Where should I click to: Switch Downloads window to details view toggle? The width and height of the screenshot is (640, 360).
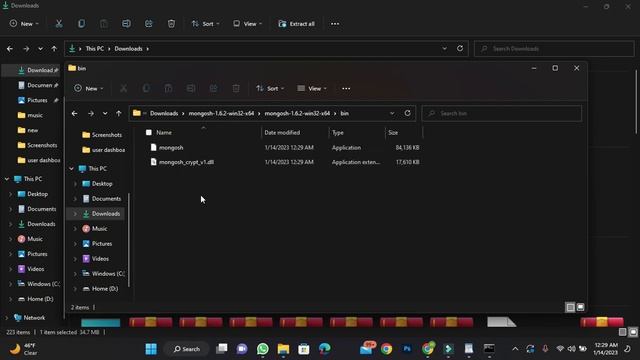pos(622,332)
